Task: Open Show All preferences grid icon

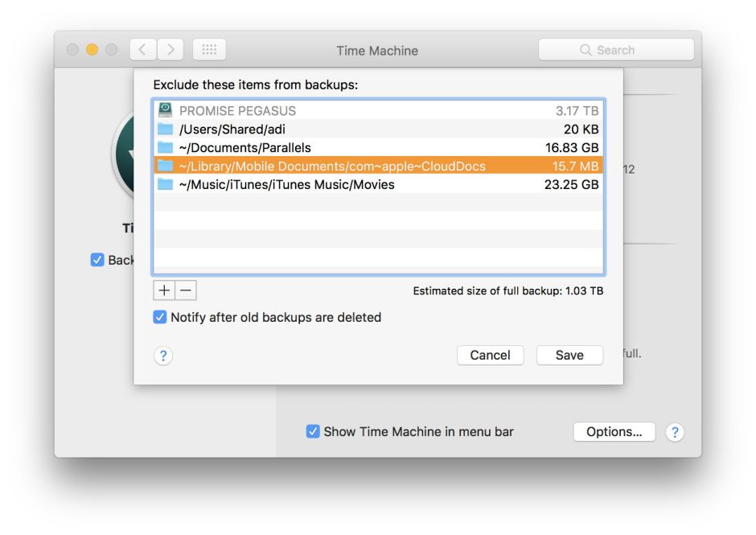Action: [x=209, y=49]
